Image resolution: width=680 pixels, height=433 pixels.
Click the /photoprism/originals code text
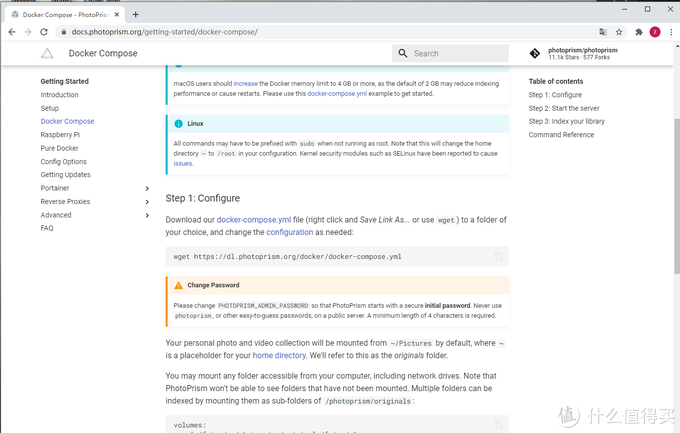[368, 401]
